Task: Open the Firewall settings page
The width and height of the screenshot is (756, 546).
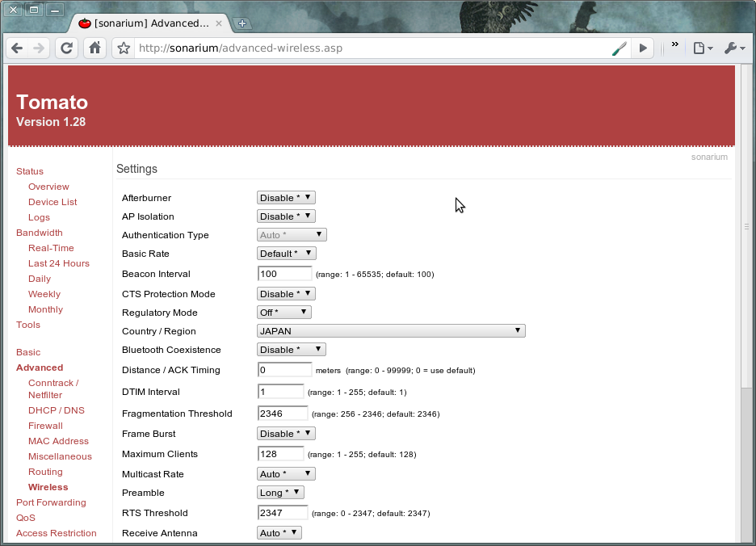Action: click(x=45, y=426)
